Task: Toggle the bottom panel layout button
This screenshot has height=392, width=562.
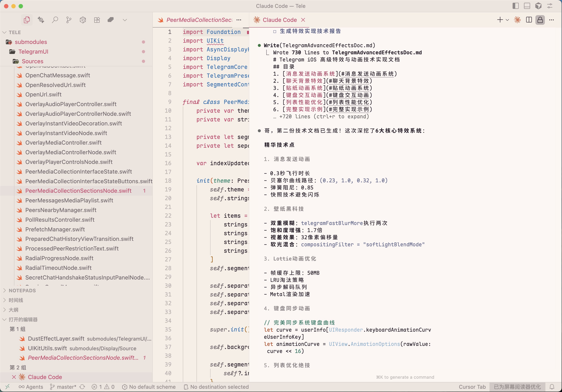Action: click(527, 6)
